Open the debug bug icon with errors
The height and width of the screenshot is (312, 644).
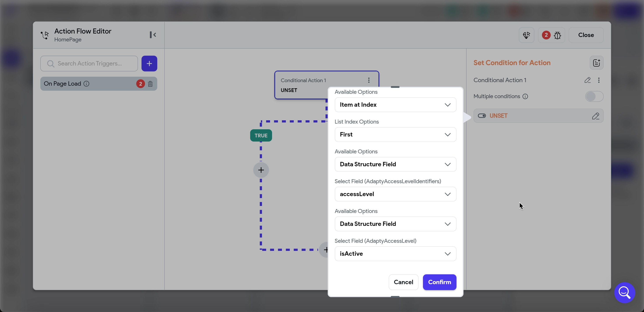557,35
